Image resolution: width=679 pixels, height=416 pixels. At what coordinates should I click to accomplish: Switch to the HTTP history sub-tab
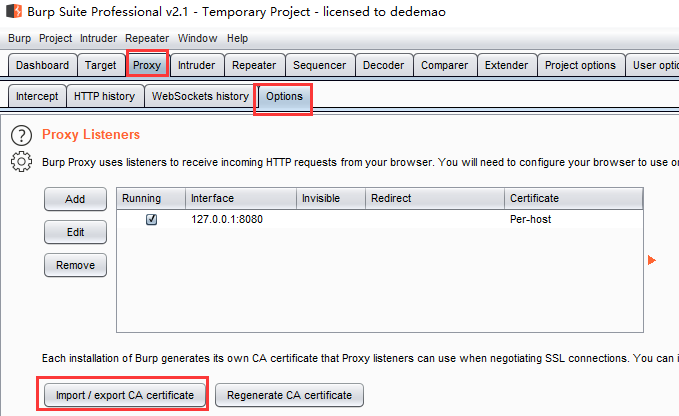(x=104, y=96)
